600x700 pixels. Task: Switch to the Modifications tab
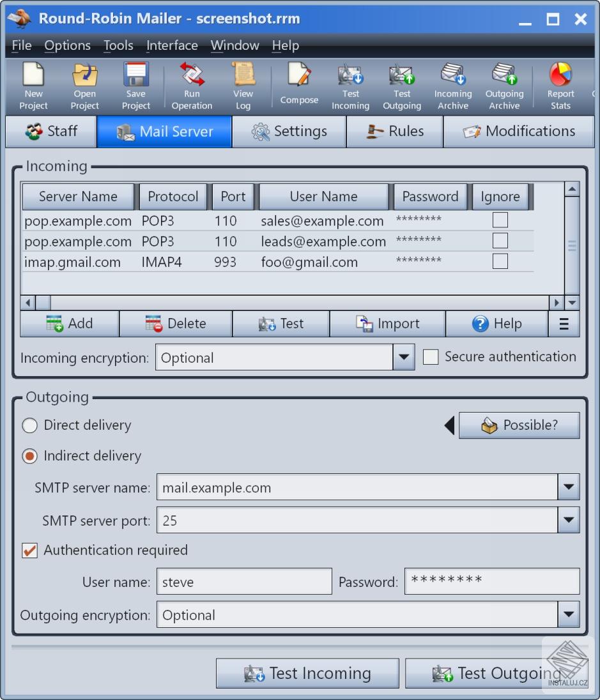[x=519, y=132]
